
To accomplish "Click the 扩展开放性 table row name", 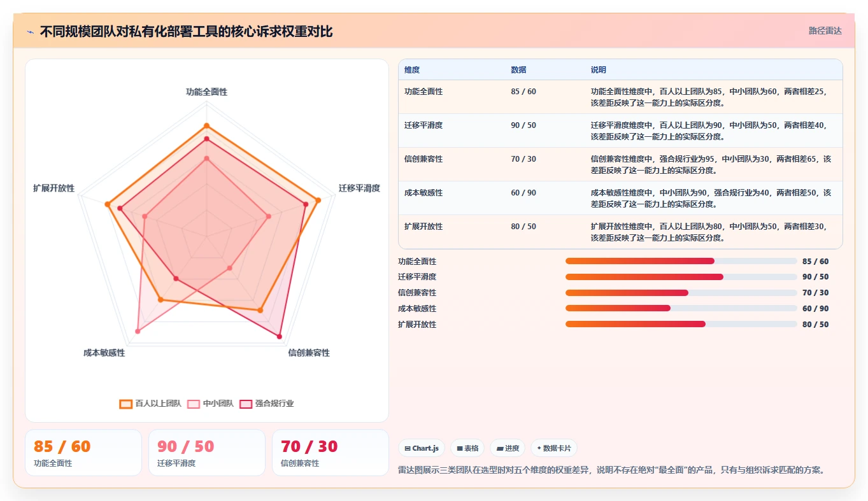I will [423, 227].
